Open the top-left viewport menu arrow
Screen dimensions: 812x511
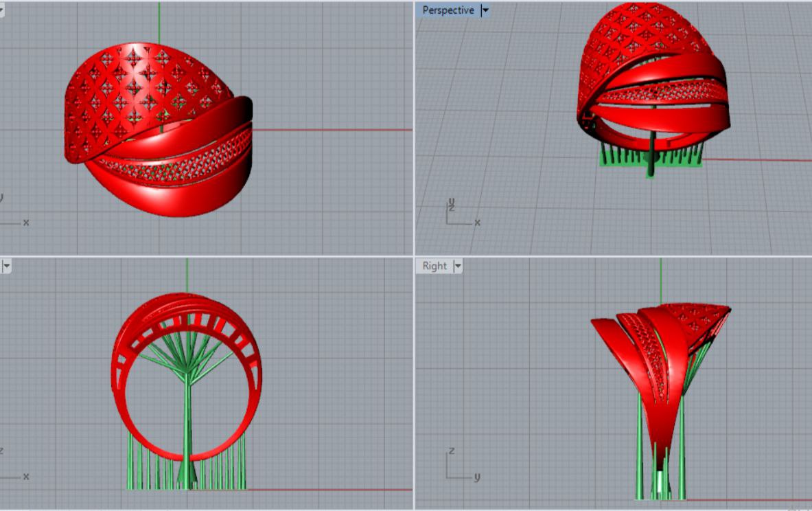tap(1, 10)
